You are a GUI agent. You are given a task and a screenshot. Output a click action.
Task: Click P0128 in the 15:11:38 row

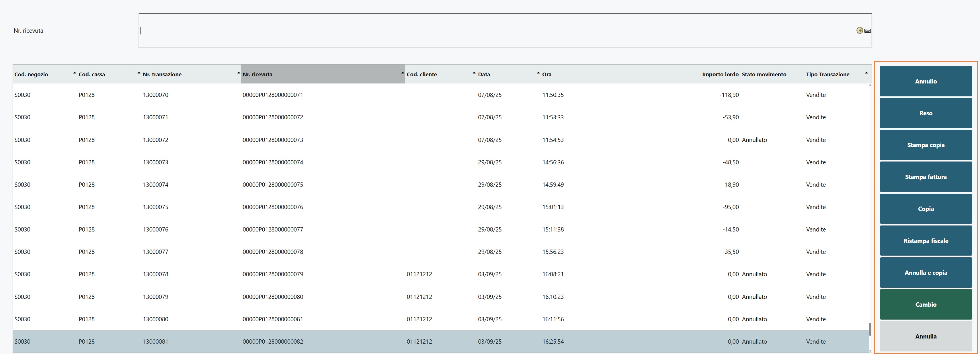coord(86,229)
